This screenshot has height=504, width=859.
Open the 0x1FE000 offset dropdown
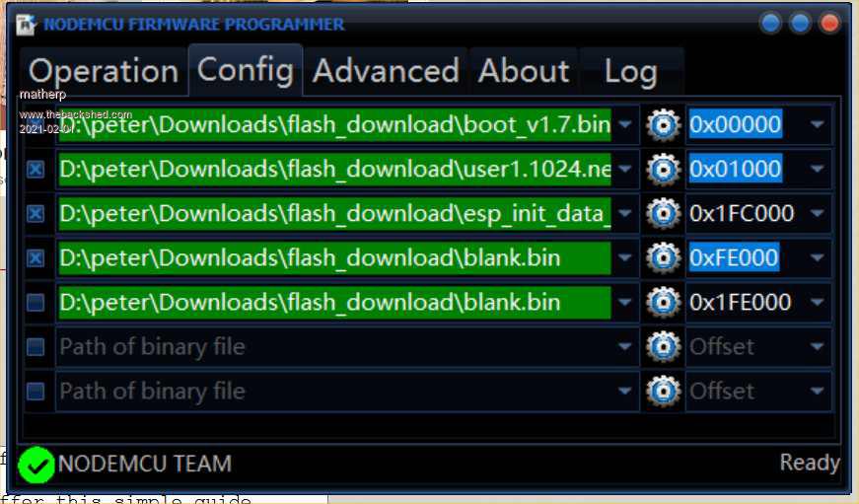point(817,303)
